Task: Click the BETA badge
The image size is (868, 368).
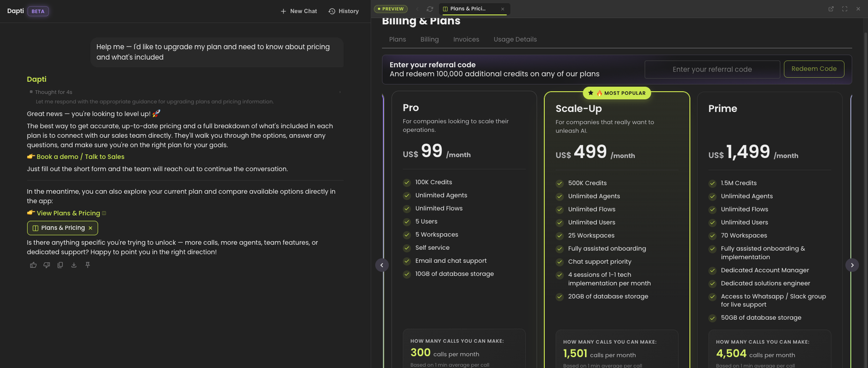Action: click(38, 11)
